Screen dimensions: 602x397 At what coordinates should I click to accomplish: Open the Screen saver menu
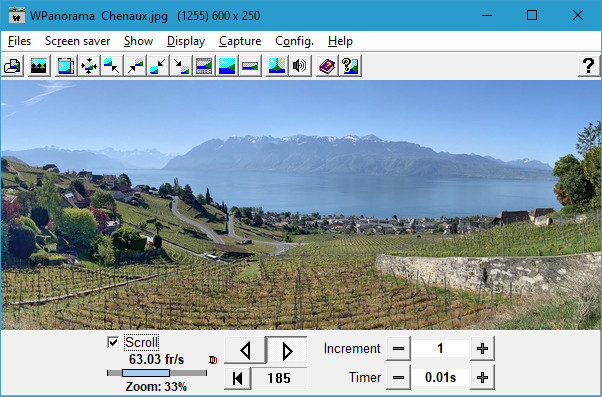(x=78, y=41)
